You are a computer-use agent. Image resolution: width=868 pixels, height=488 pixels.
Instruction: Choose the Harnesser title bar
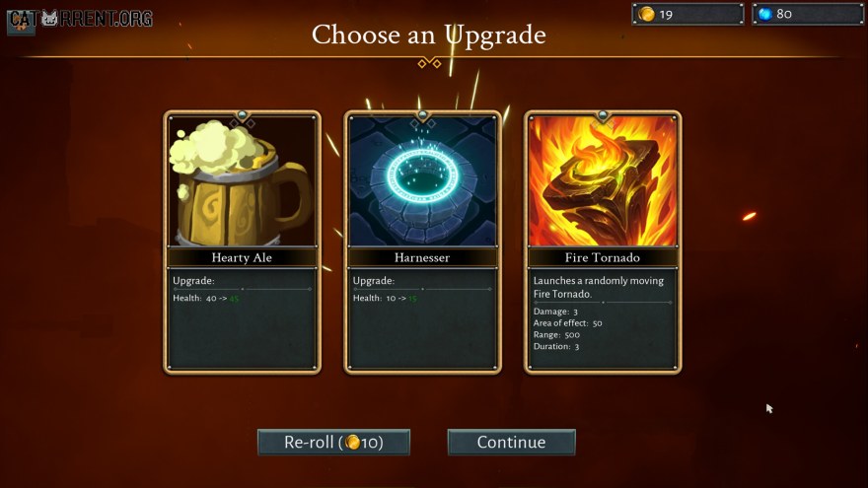click(422, 257)
